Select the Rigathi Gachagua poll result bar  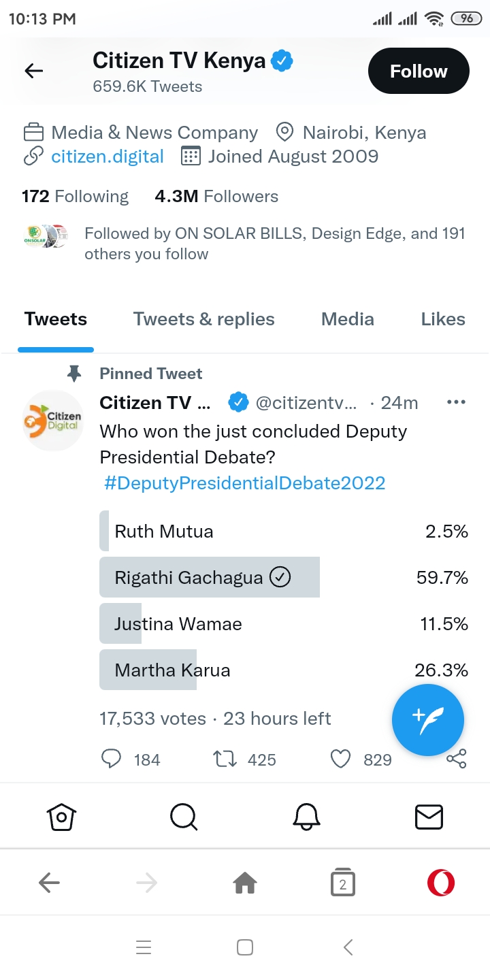point(210,578)
